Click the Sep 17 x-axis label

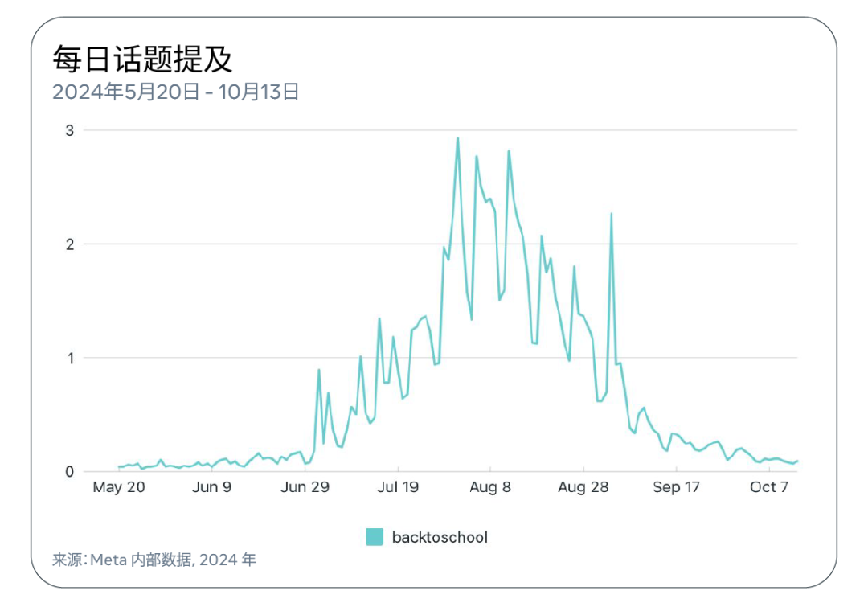pos(677,487)
